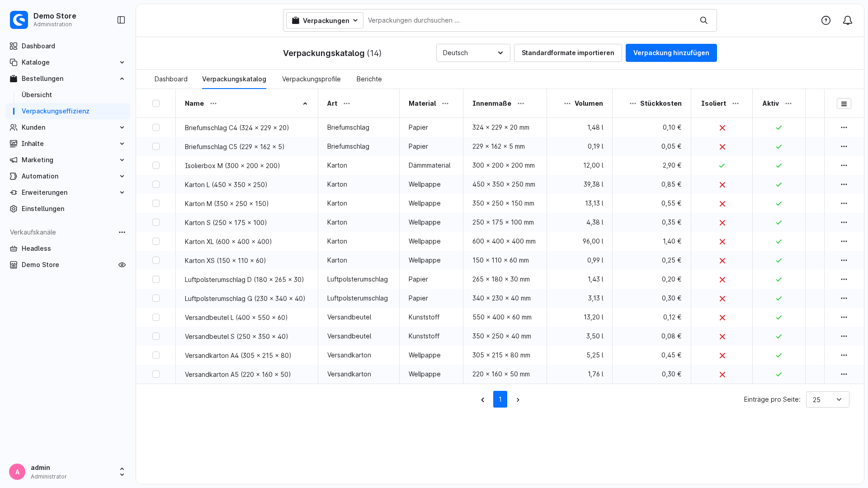The width and height of the screenshot is (868, 488).
Task: Check the Versandbeutel S row checkbox
Action: point(156,336)
